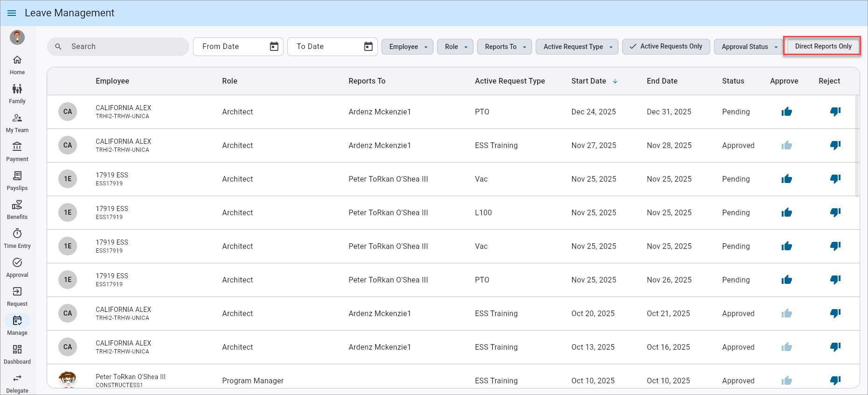Reject California Alex's Dec 24 PTO request
868x395 pixels.
pyautogui.click(x=835, y=112)
